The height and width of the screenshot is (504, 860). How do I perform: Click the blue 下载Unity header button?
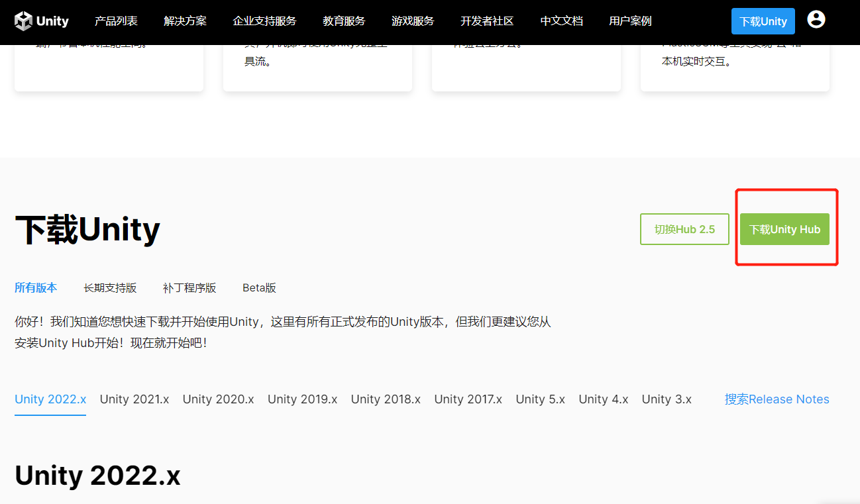tap(763, 21)
